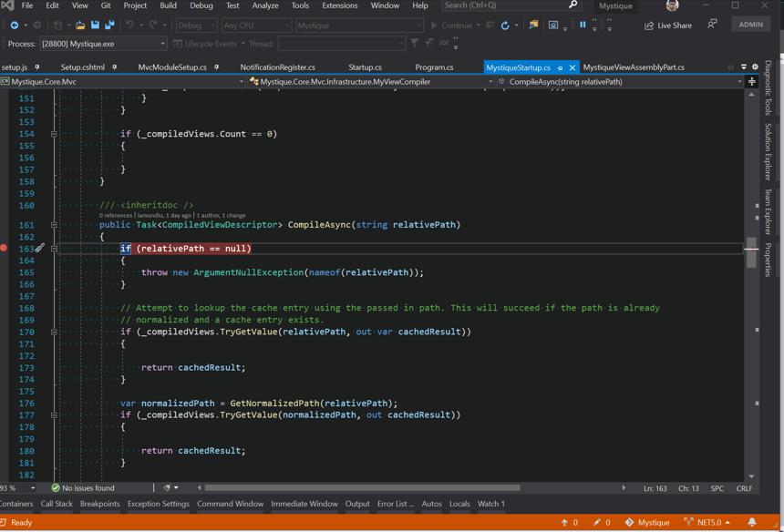Viewport: 784px width, 532px height.
Task: Toggle the breakpoint on line 163
Action: pos(4,249)
